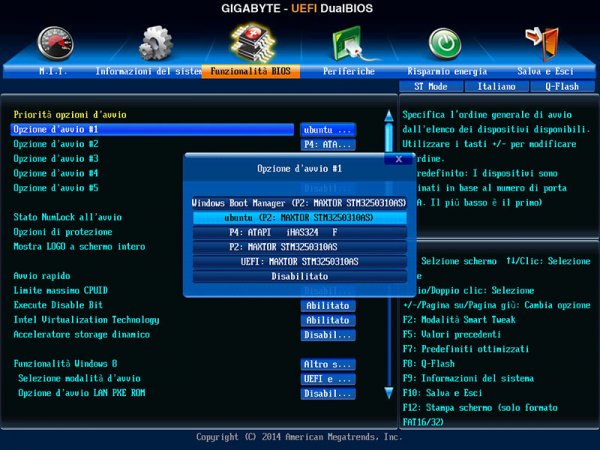Switch to Salva e Esci tab

click(x=545, y=71)
